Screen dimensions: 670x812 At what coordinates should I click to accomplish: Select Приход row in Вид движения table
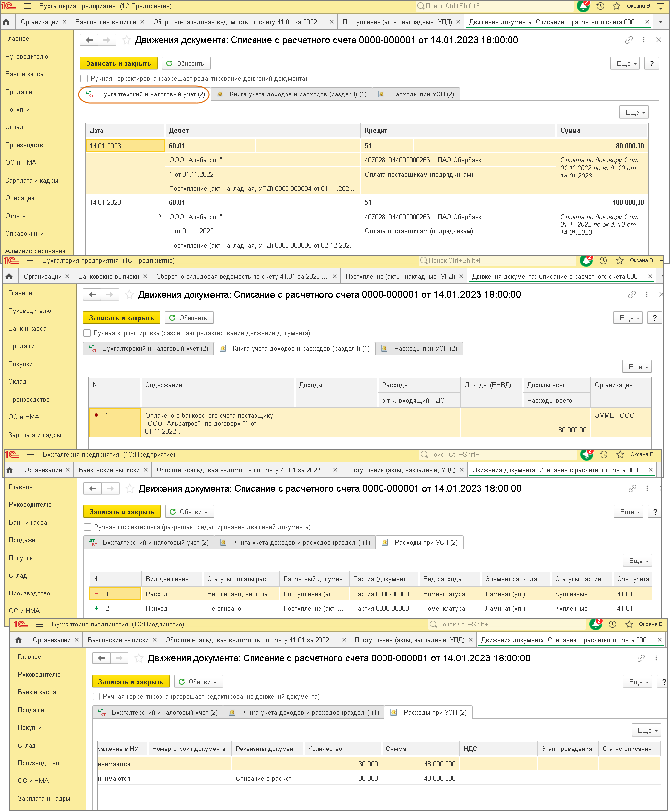(x=370, y=608)
